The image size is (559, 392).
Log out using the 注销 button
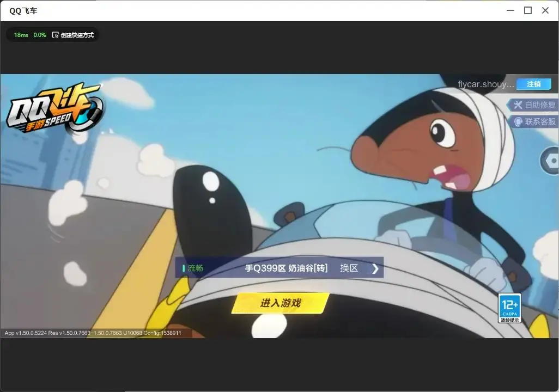tap(534, 84)
